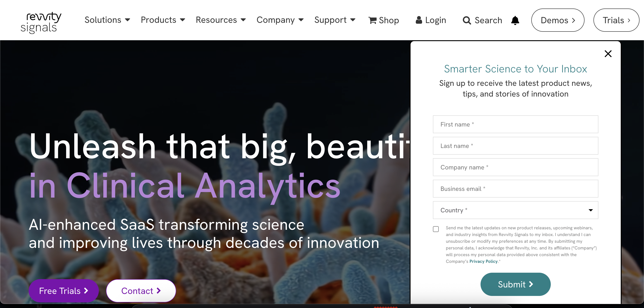Click the purple Free Trials button
The image size is (644, 308).
pyautogui.click(x=64, y=291)
